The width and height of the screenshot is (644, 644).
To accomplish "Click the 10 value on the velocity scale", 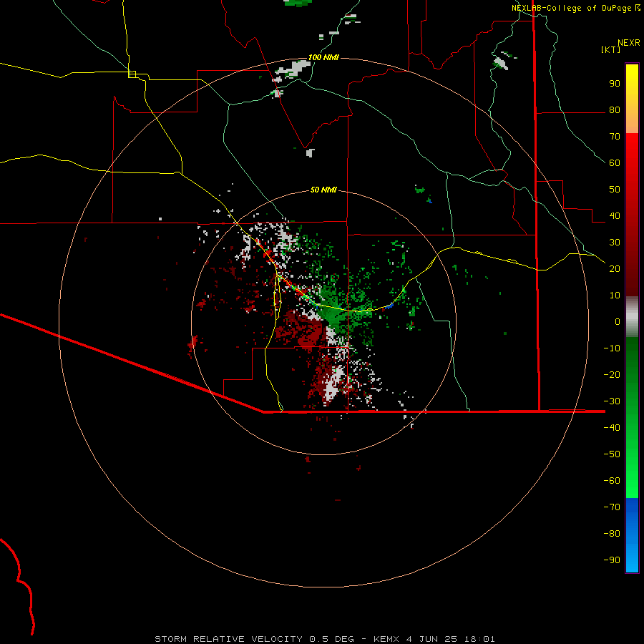I will (x=615, y=296).
